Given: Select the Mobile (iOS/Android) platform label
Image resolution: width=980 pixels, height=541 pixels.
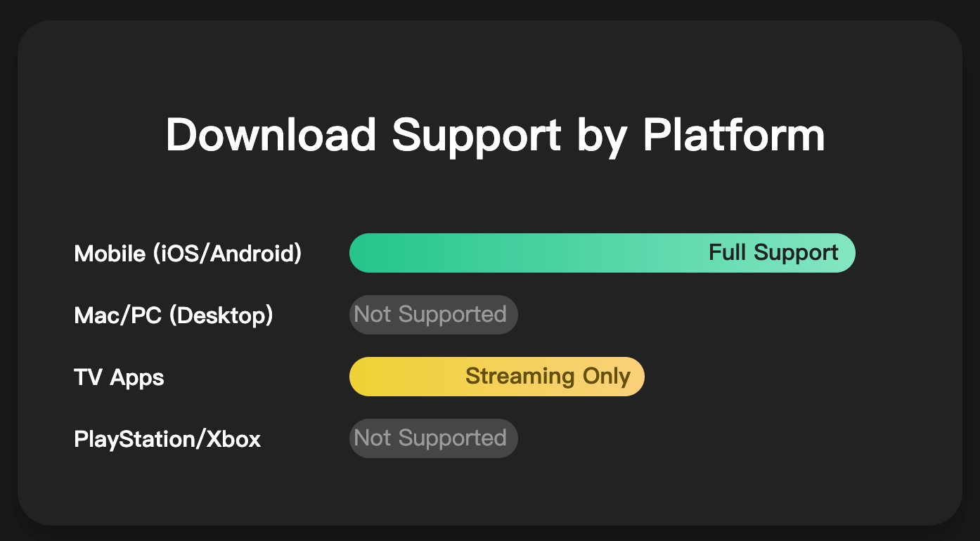Looking at the screenshot, I should pos(188,253).
